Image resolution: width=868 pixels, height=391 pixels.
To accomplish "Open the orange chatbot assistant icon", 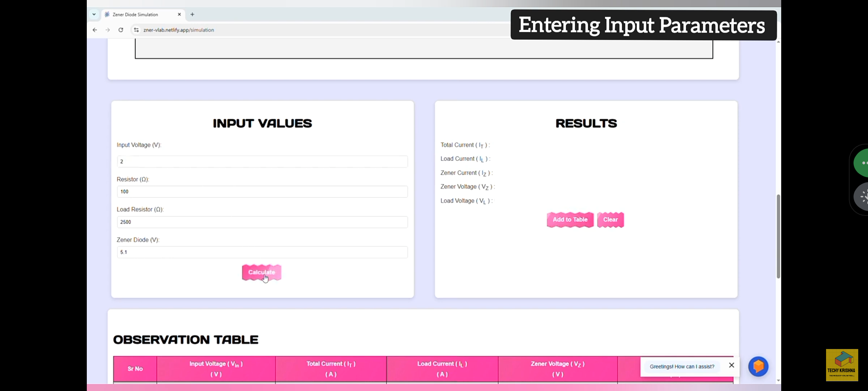I will 758,366.
